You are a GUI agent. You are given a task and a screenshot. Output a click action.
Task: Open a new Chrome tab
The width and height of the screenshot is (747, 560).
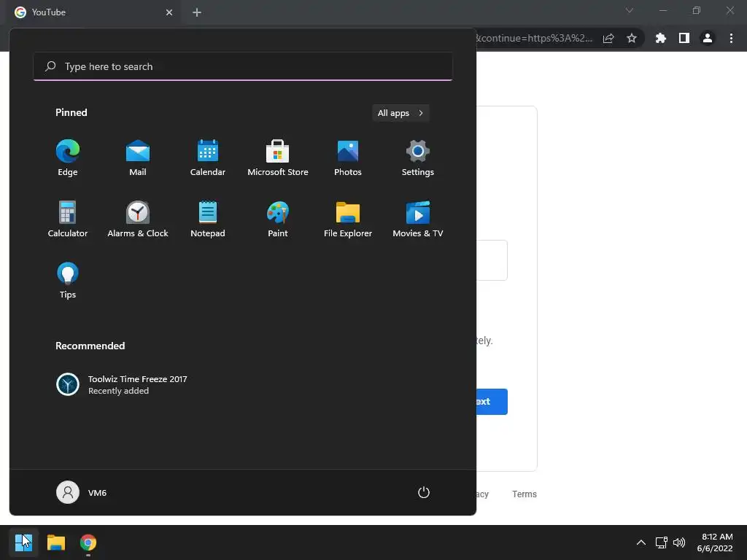tap(197, 12)
